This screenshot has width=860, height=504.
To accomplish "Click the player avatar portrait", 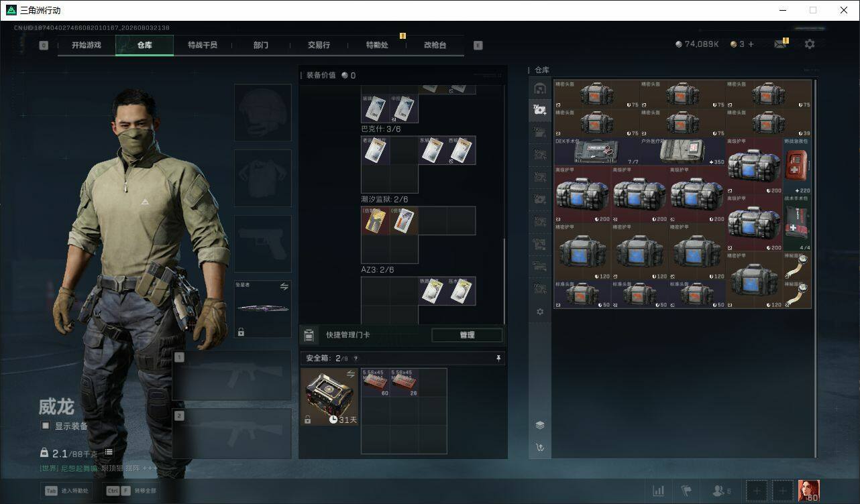I will point(808,491).
